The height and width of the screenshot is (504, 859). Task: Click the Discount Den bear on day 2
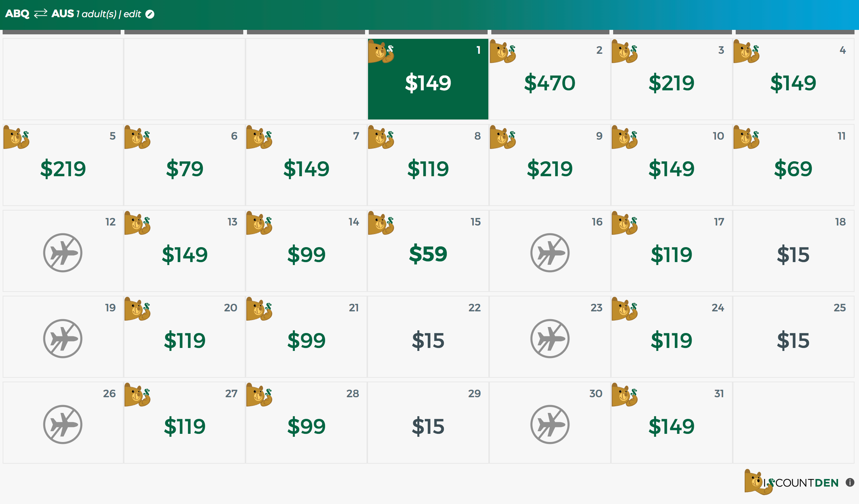point(503,52)
